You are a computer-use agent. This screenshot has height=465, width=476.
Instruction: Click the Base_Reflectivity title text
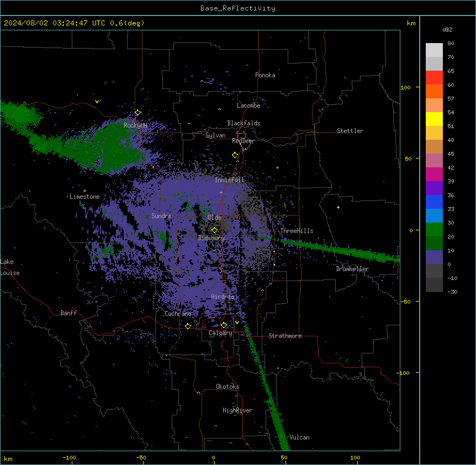(x=238, y=8)
